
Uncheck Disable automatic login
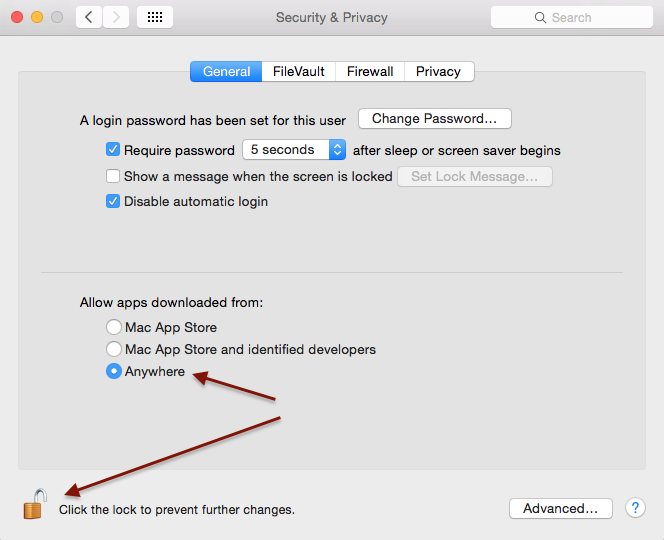113,201
